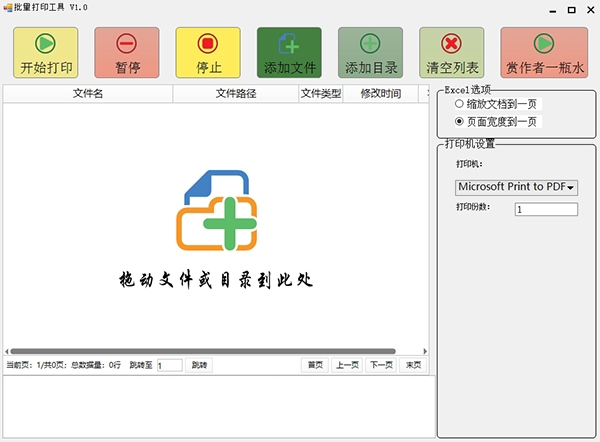Open the Microsoft Print to PDF printer dropdown
This screenshot has width=600, height=442.
(x=516, y=187)
